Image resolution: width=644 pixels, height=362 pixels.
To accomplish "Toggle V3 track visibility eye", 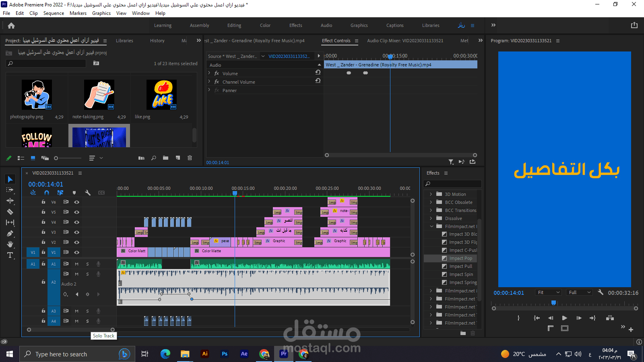I will 76,232.
